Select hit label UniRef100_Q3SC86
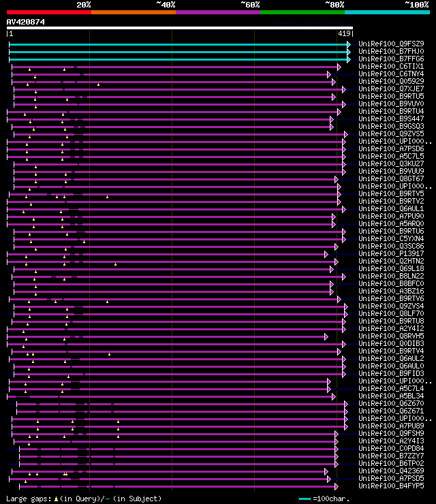Viewport: 436px width, 504px height. (391, 246)
